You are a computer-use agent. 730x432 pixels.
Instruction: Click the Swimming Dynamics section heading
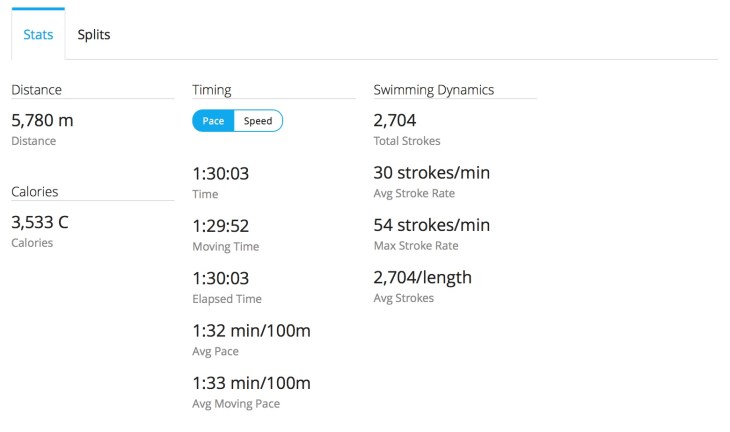[x=433, y=90]
